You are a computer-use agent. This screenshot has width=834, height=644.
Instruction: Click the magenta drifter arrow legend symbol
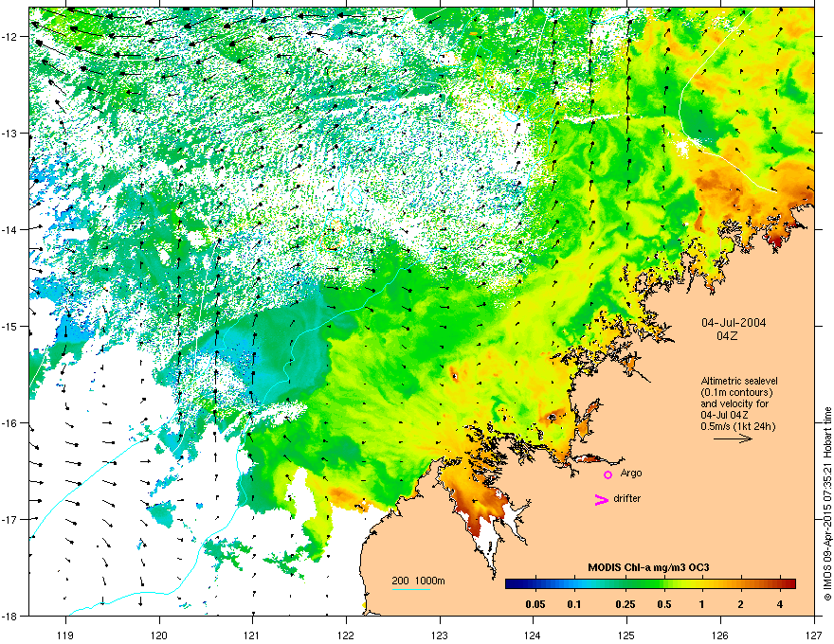[x=601, y=499]
